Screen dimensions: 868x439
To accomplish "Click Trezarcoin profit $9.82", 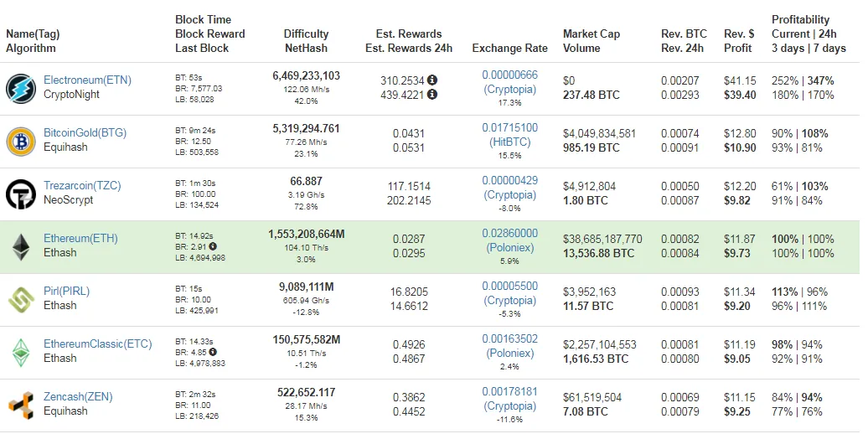I will 736,200.
